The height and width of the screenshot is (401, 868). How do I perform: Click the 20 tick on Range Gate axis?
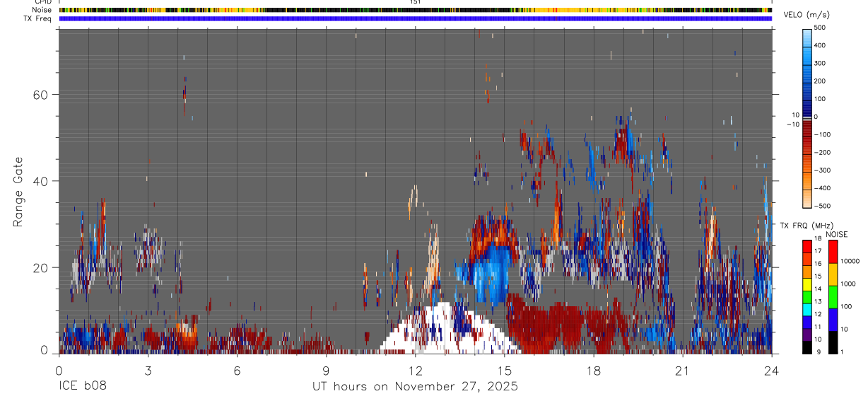[x=39, y=268]
